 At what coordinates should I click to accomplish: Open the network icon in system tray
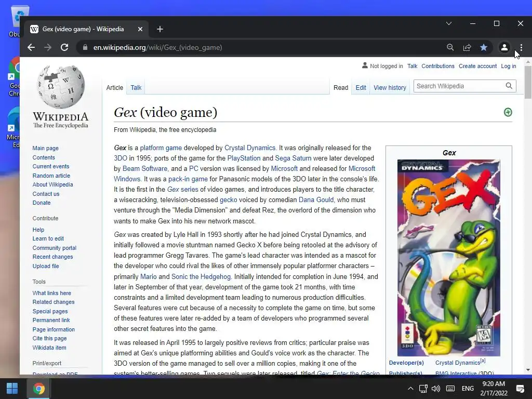pos(423,389)
